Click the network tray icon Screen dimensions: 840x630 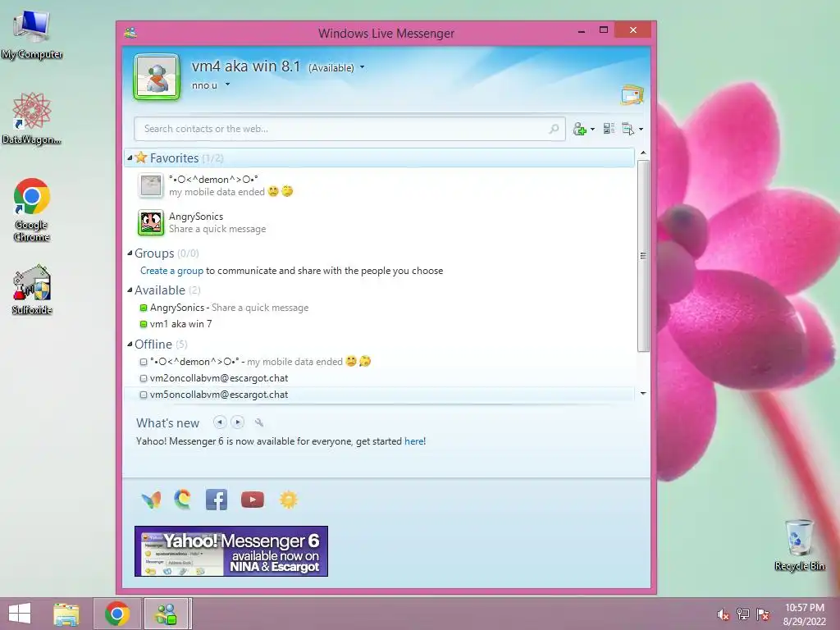[743, 614]
